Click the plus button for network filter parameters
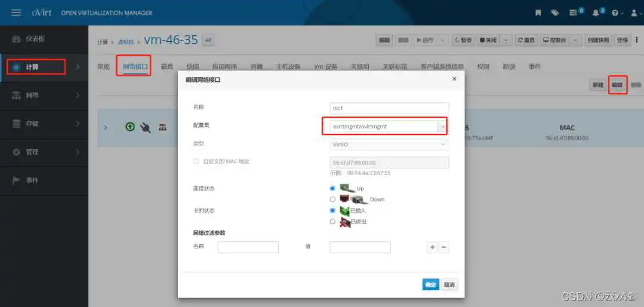644x307 pixels. point(432,247)
